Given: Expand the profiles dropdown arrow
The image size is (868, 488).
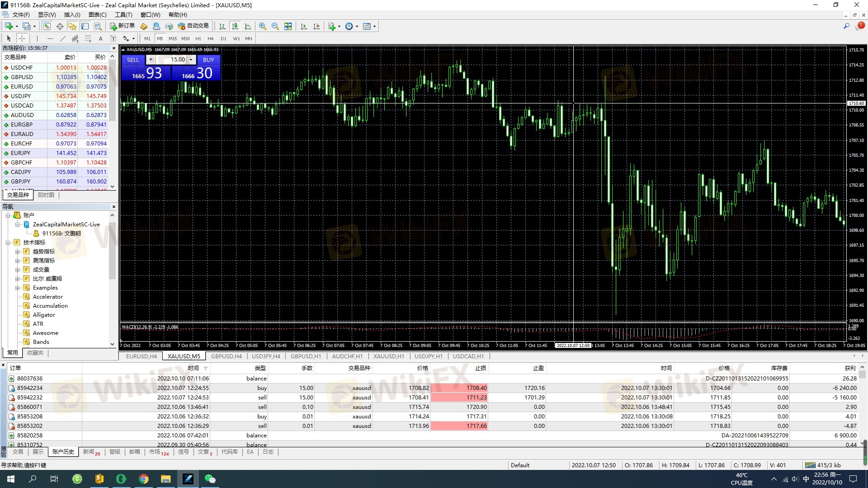Looking at the screenshot, I should click(34, 26).
